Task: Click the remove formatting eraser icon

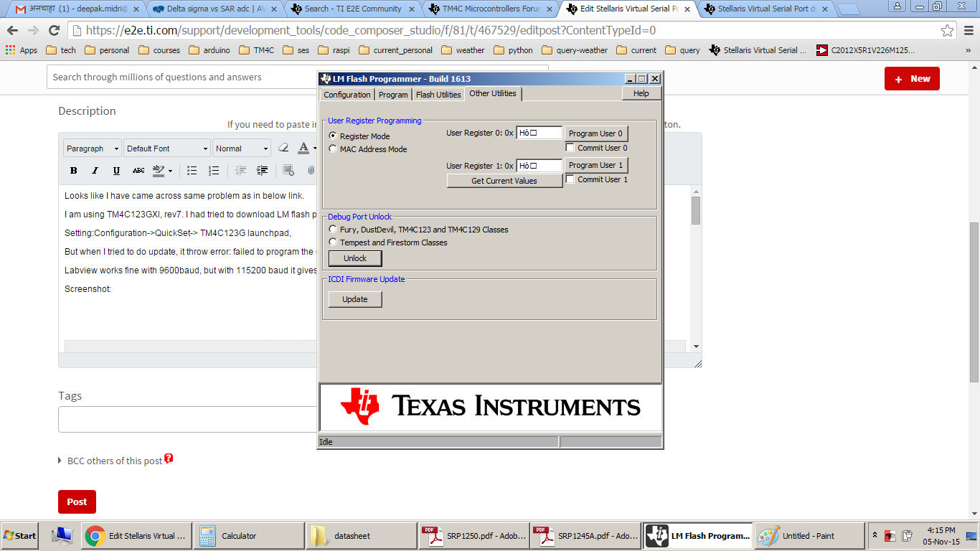Action: tap(283, 148)
